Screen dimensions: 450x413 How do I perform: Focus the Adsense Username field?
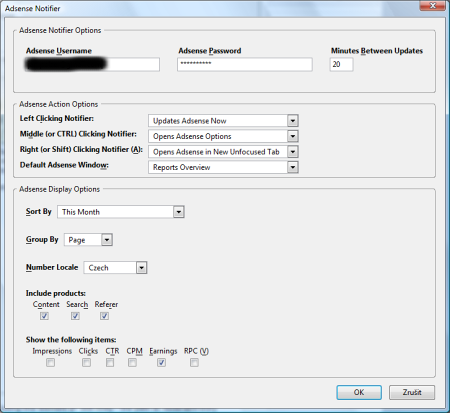tap(92, 64)
